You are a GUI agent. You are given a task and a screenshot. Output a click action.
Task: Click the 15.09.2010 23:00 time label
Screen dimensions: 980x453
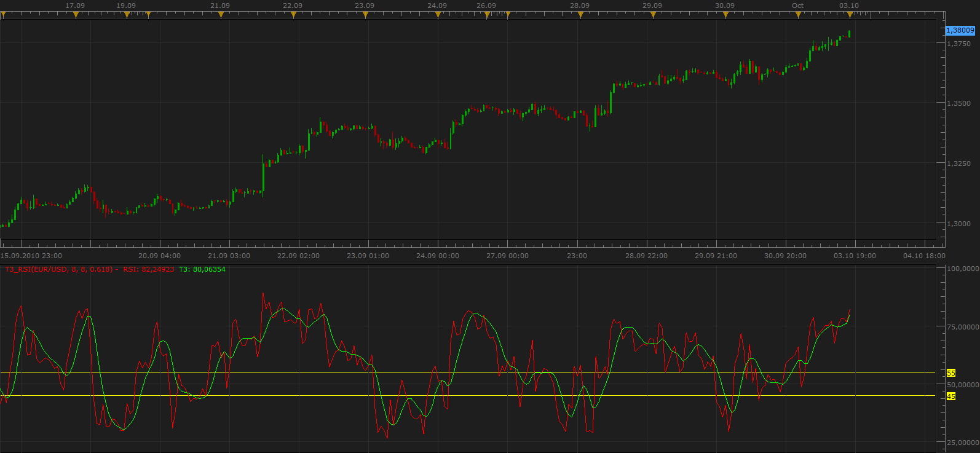click(31, 256)
